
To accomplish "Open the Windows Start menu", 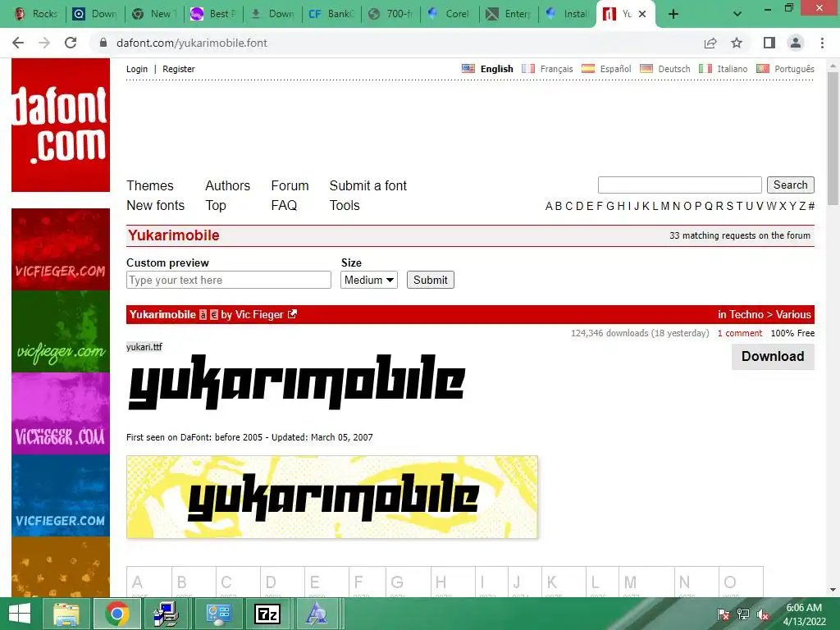I will [x=20, y=614].
